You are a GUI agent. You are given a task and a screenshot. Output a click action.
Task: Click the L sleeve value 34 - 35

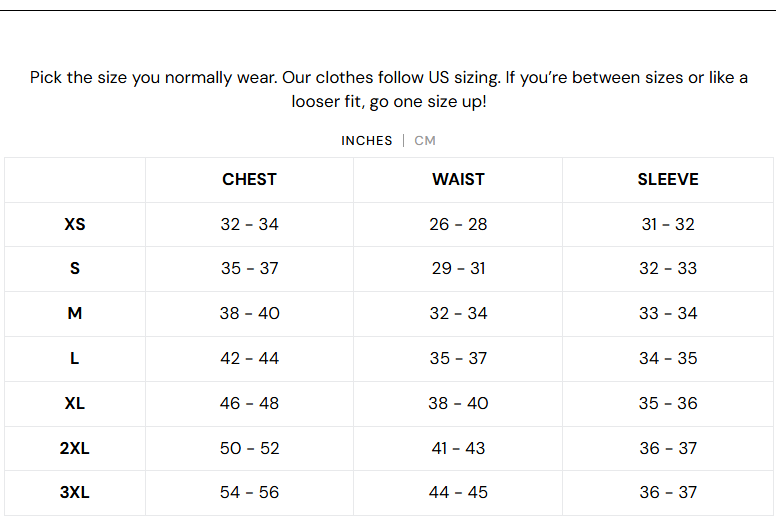coord(668,358)
